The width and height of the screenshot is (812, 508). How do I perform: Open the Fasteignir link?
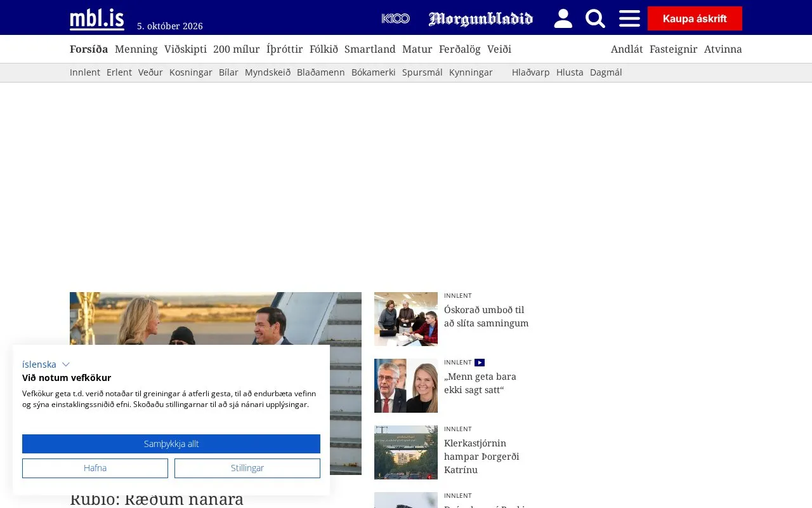click(674, 49)
